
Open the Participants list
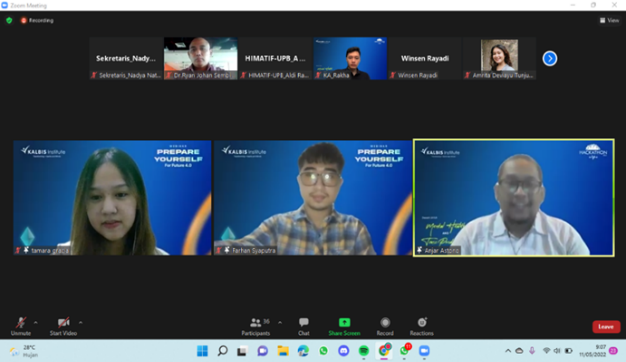(256, 326)
